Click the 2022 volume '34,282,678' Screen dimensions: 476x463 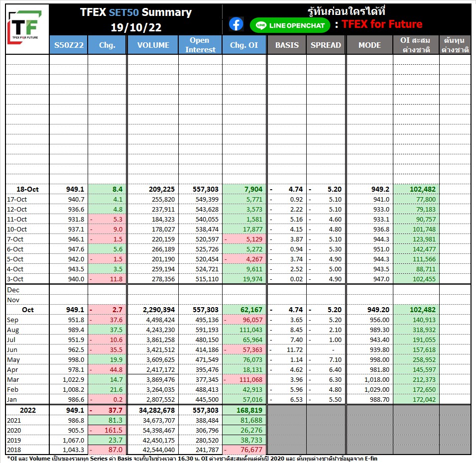click(x=157, y=410)
